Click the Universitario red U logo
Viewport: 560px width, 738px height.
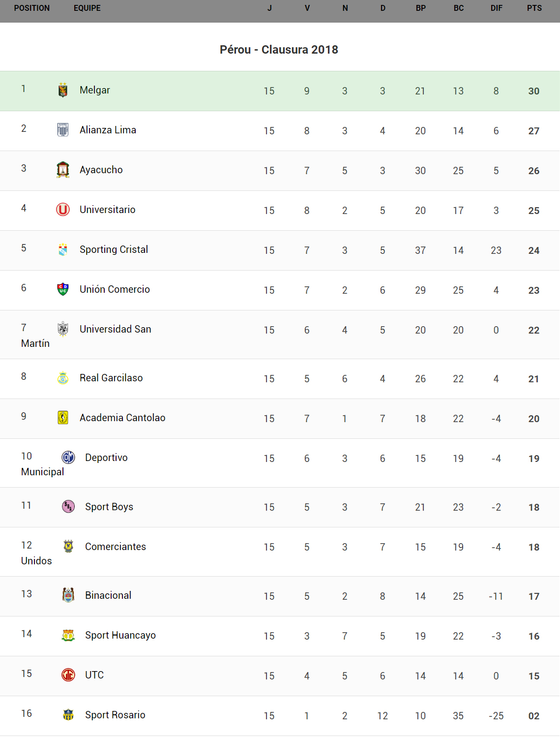(63, 210)
